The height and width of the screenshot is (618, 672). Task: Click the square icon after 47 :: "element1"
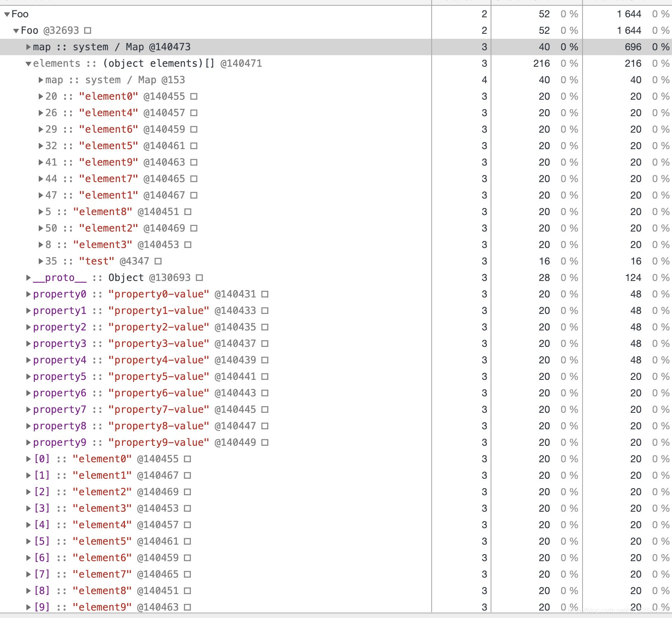click(194, 195)
